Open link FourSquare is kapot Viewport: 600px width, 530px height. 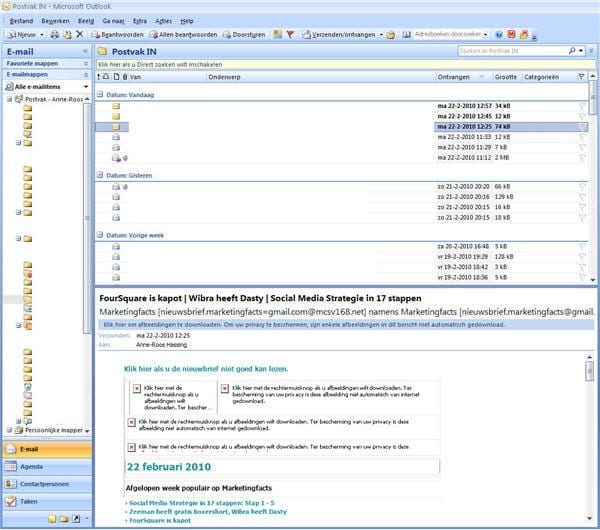coord(160,520)
